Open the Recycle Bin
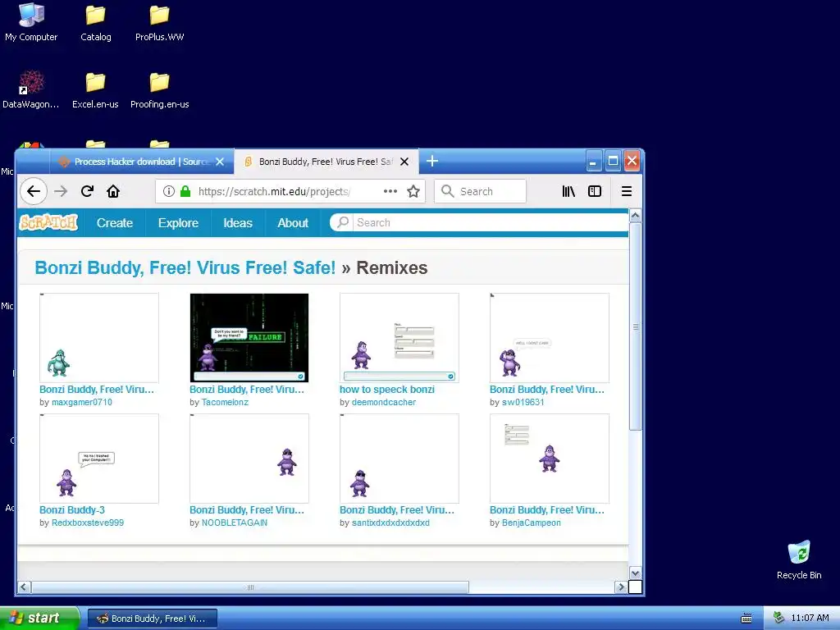This screenshot has width=840, height=630. click(799, 559)
